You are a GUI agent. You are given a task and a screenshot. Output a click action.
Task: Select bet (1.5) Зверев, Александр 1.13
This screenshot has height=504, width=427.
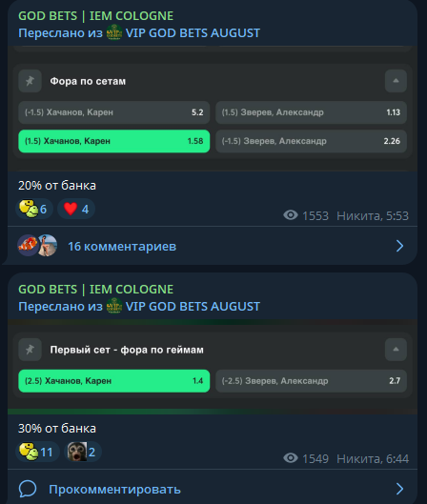(x=311, y=112)
